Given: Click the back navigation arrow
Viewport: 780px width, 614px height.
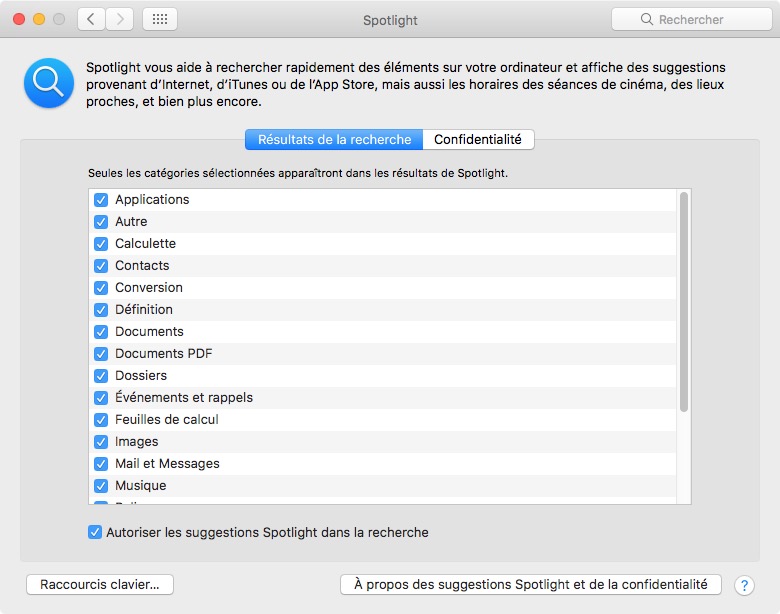Looking at the screenshot, I should point(91,20).
